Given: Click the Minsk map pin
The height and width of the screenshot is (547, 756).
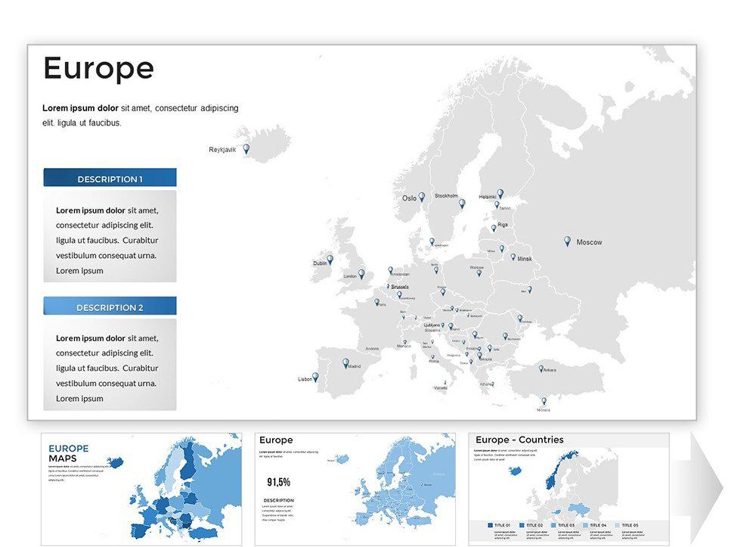Looking at the screenshot, I should tap(513, 256).
